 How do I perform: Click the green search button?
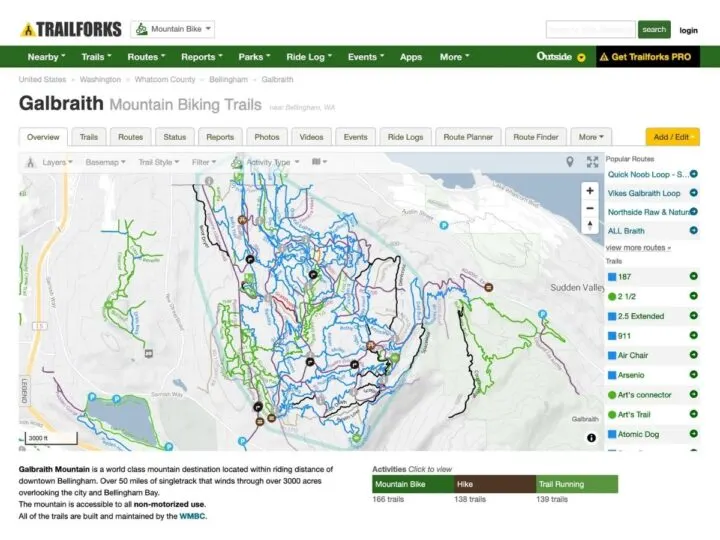pos(654,29)
